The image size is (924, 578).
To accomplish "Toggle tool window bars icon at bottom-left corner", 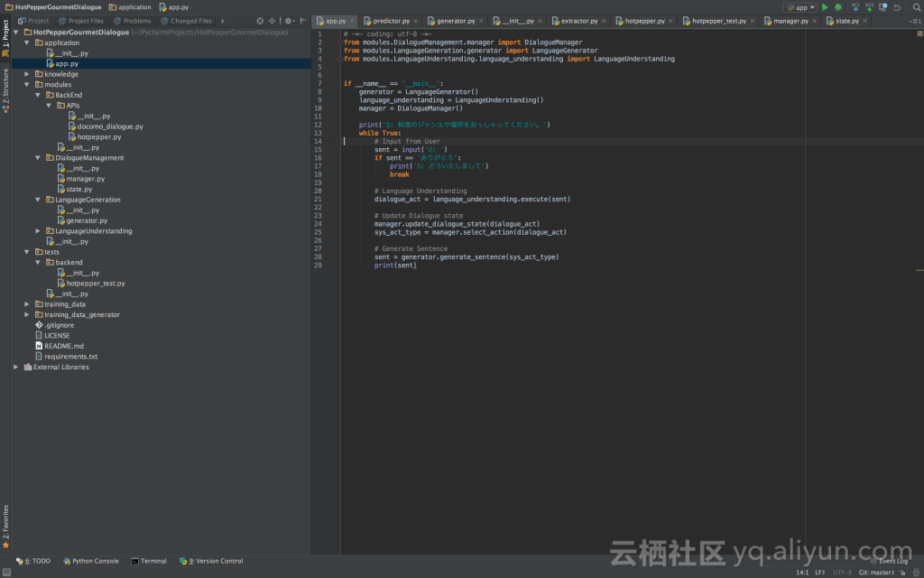I will [6, 572].
